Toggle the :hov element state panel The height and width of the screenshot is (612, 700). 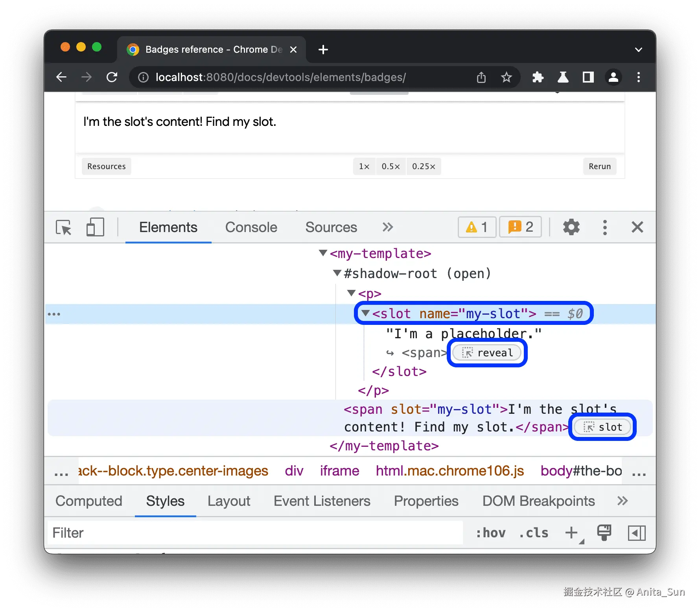[490, 533]
